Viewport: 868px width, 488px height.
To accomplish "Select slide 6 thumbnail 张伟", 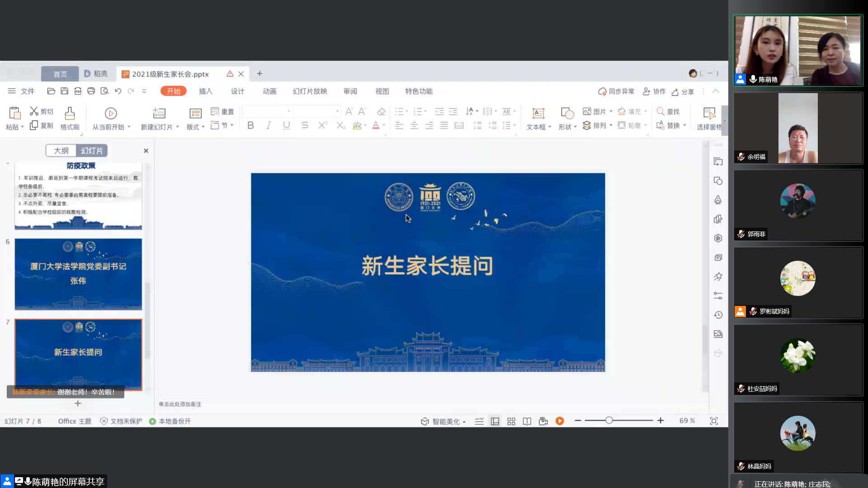I will click(x=78, y=274).
